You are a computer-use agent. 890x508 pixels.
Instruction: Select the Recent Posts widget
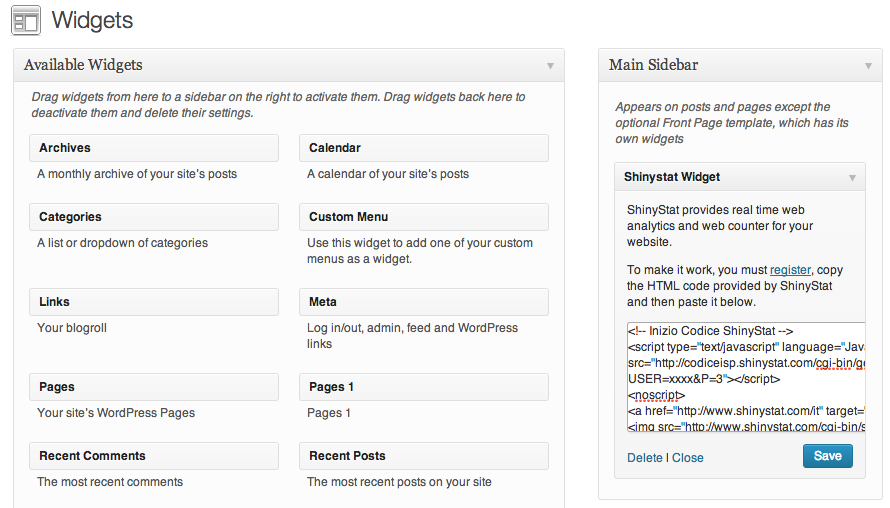(424, 456)
